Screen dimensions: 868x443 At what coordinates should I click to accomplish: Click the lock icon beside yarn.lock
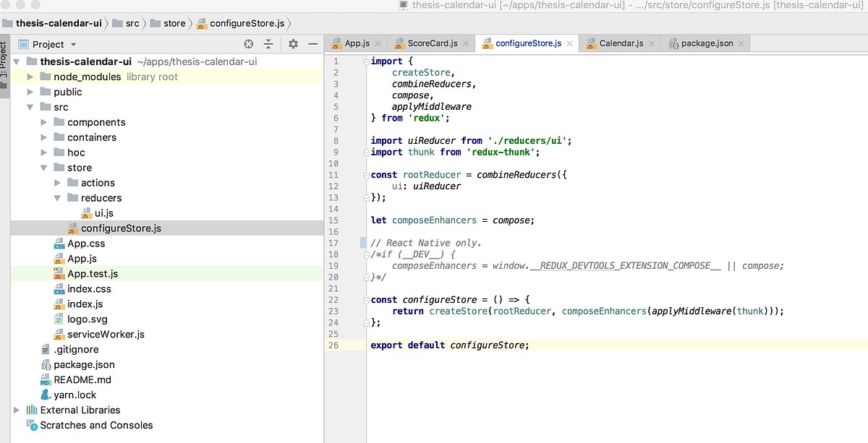(x=45, y=395)
